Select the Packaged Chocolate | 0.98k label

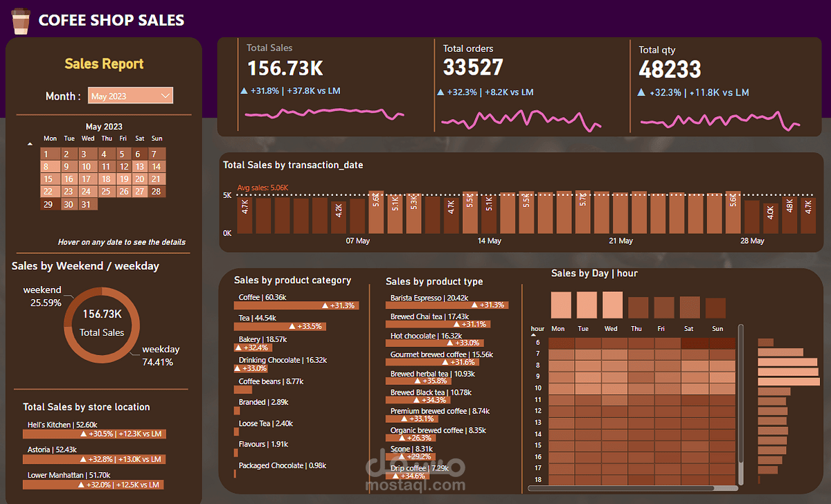pos(282,465)
